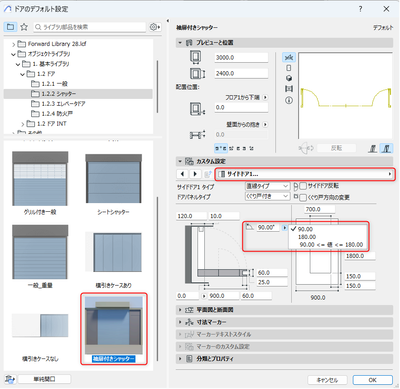Image resolution: width=400 pixels, height=389 pixels.
Task: Go to previous custom settings page
Action: coord(182,174)
